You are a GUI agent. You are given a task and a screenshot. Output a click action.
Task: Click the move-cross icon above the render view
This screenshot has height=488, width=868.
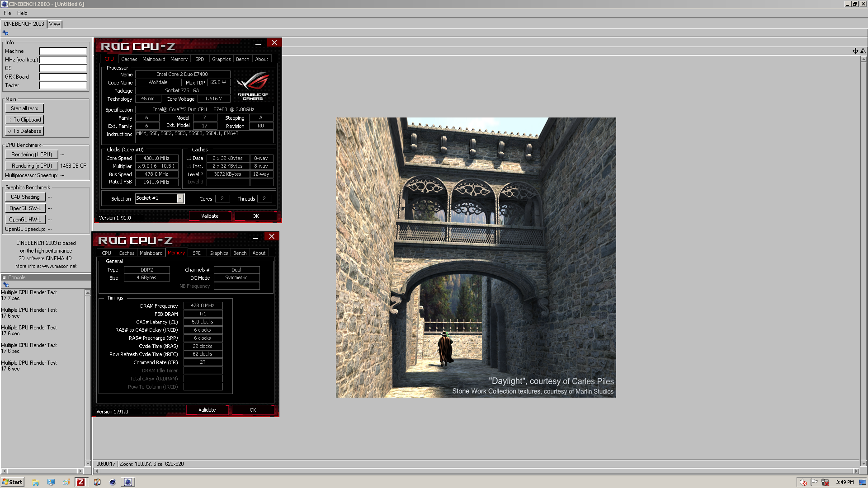pos(855,51)
